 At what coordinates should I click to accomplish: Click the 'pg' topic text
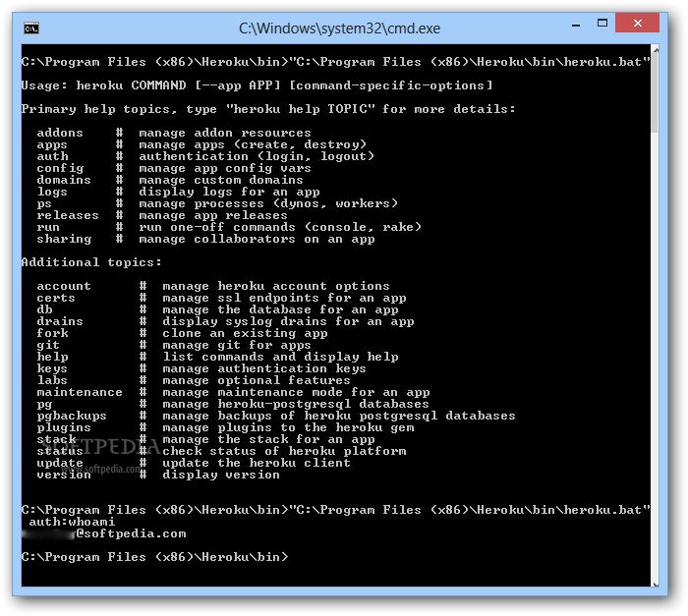(44, 405)
